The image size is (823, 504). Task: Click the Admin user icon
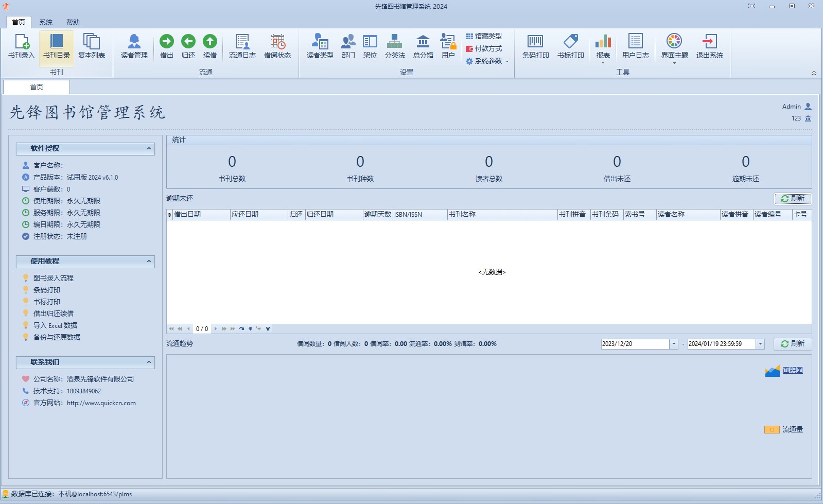[x=808, y=107]
